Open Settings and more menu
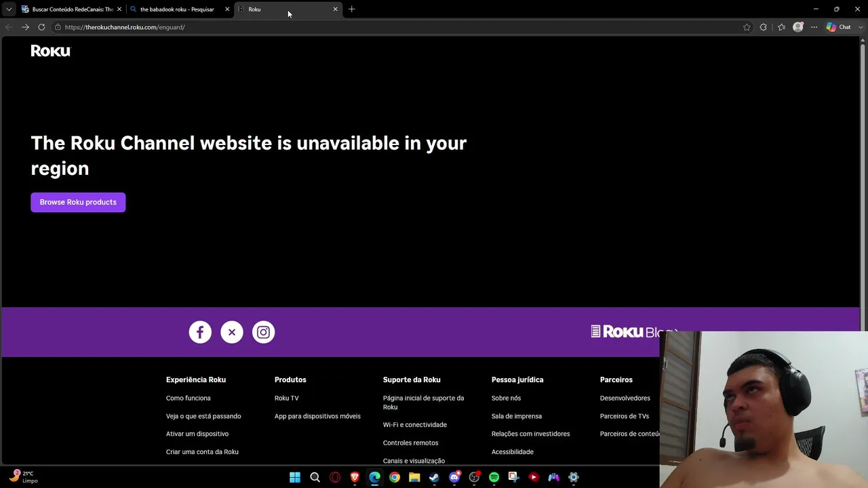 [x=814, y=27]
